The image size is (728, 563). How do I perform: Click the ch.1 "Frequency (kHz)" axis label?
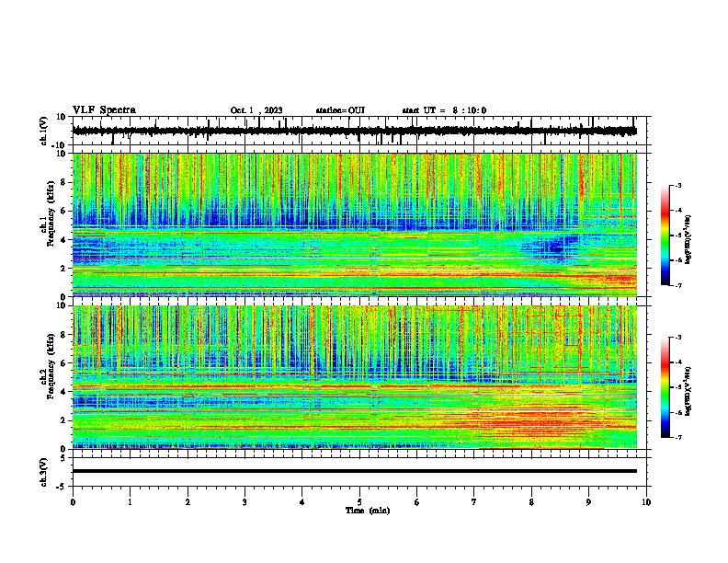[51, 213]
